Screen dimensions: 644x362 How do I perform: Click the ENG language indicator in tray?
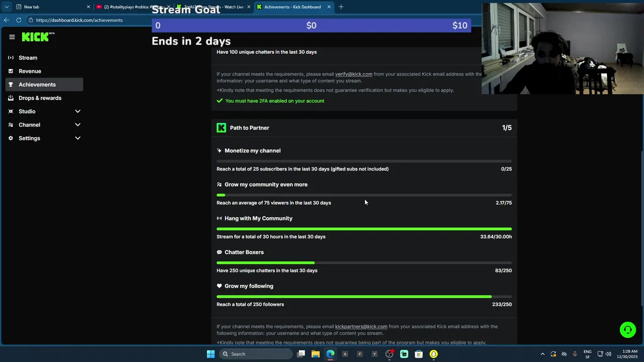point(587,354)
